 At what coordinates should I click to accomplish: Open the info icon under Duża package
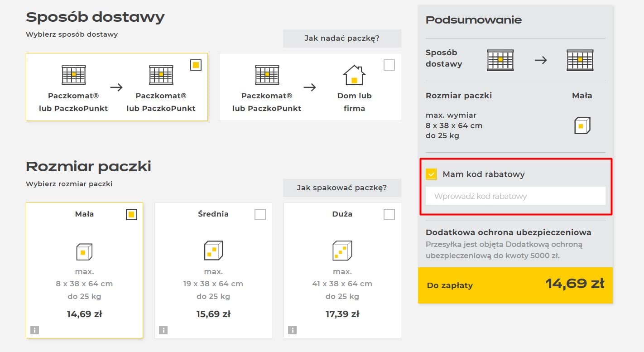click(x=292, y=330)
